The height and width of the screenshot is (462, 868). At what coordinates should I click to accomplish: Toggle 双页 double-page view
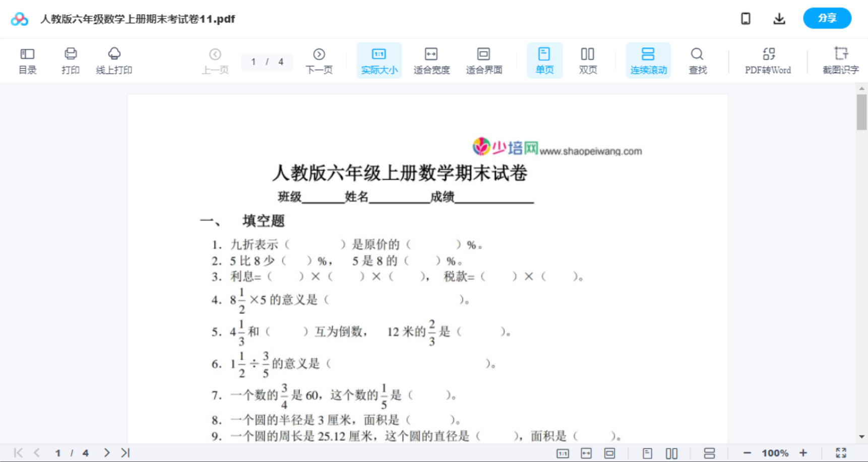point(588,60)
